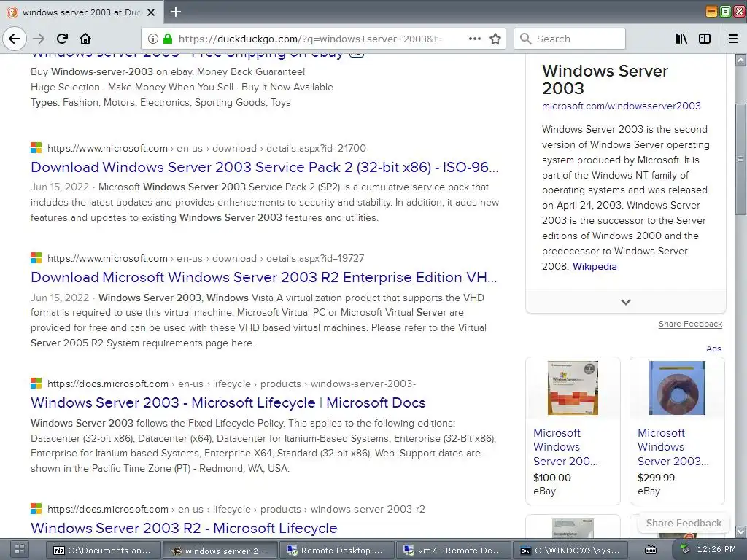Click the green secure connection padlock
This screenshot has height=560, width=747.
point(167,39)
